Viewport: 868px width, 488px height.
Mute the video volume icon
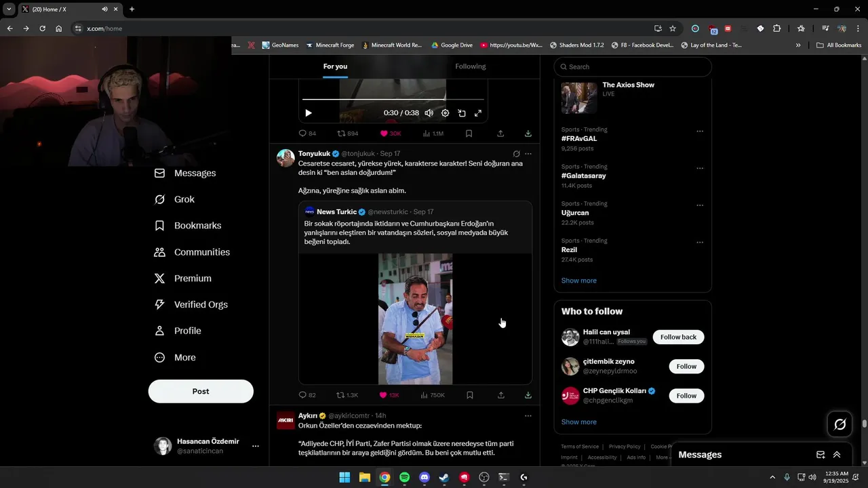[429, 113]
